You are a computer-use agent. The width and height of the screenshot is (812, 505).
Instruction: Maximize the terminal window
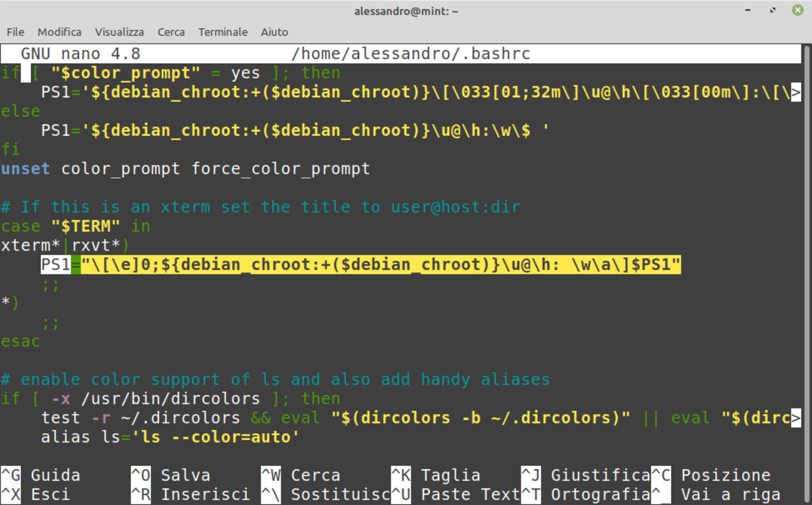773,10
